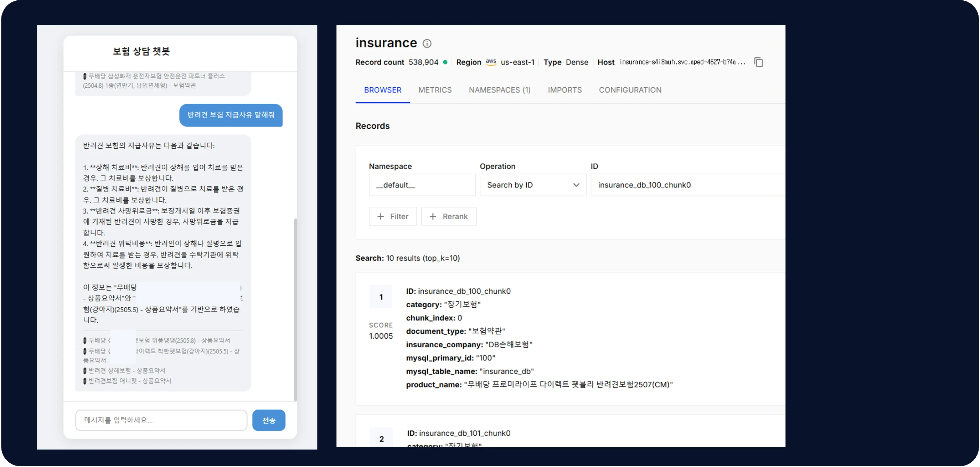Focus the Namespace field containing __default__
This screenshot has height=467, width=980.
422,185
